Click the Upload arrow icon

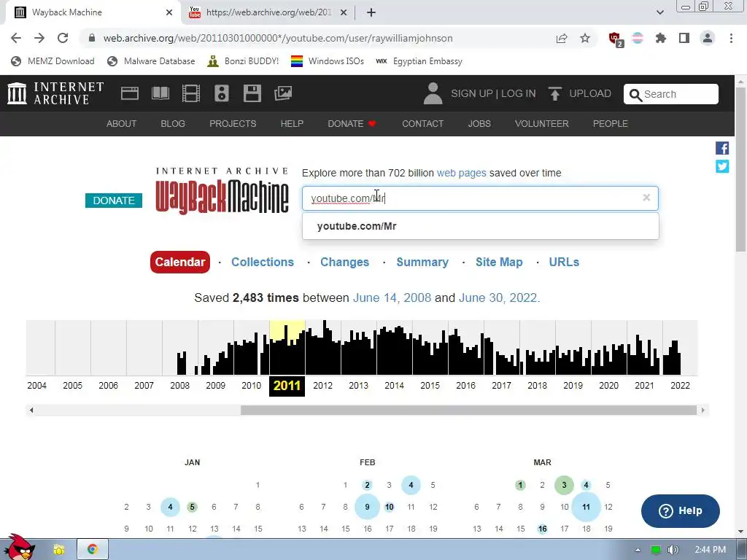(554, 93)
